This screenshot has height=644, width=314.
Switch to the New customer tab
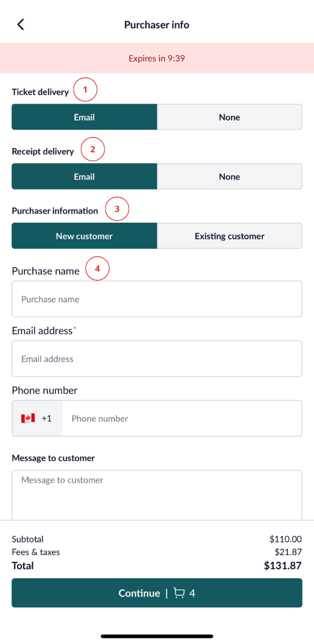[x=84, y=236]
